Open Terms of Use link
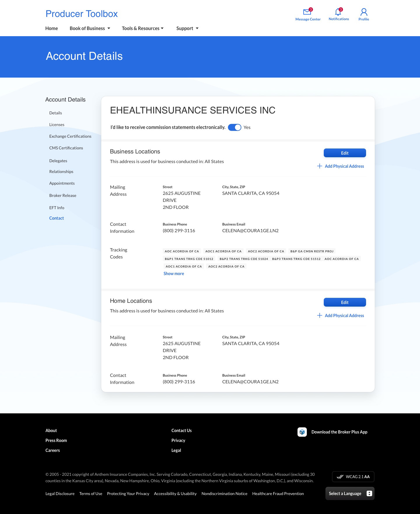The image size is (420, 514). pyautogui.click(x=91, y=494)
